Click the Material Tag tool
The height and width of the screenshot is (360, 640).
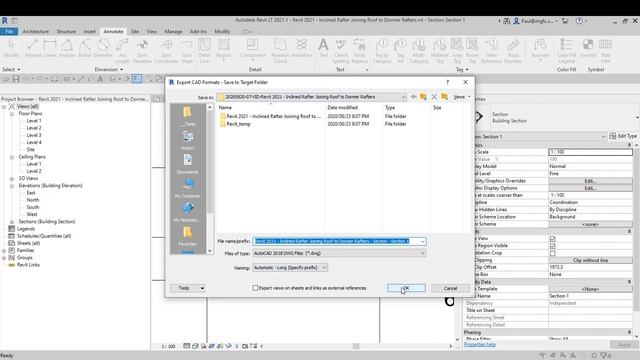pos(440,51)
